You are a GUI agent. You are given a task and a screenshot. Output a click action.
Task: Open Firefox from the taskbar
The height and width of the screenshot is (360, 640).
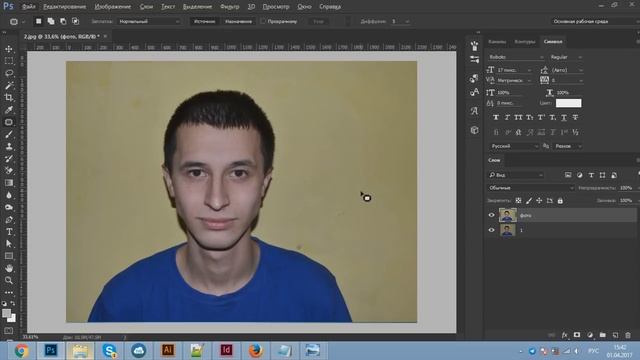256,351
